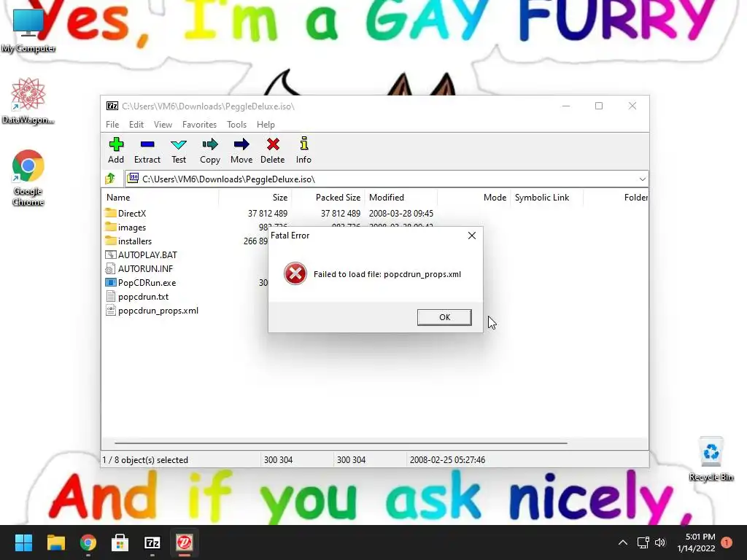Click the notification badge in the taskbar
The width and height of the screenshot is (747, 560).
coord(727,542)
